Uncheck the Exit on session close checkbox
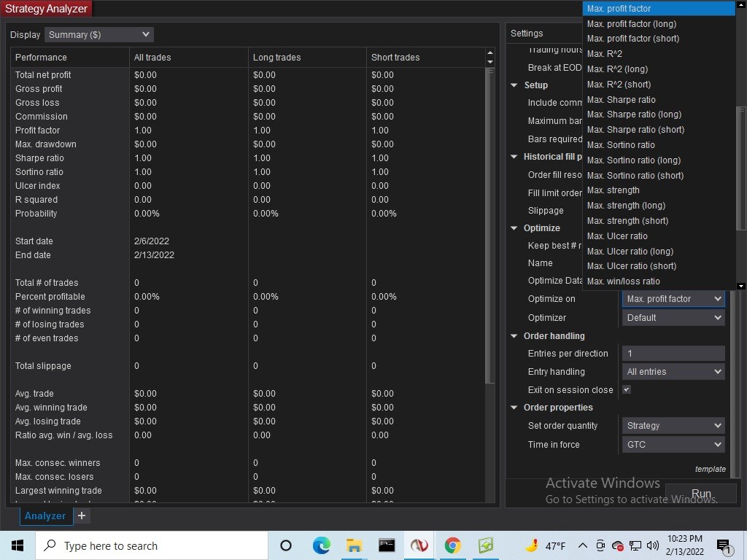This screenshot has width=747, height=560. 626,390
